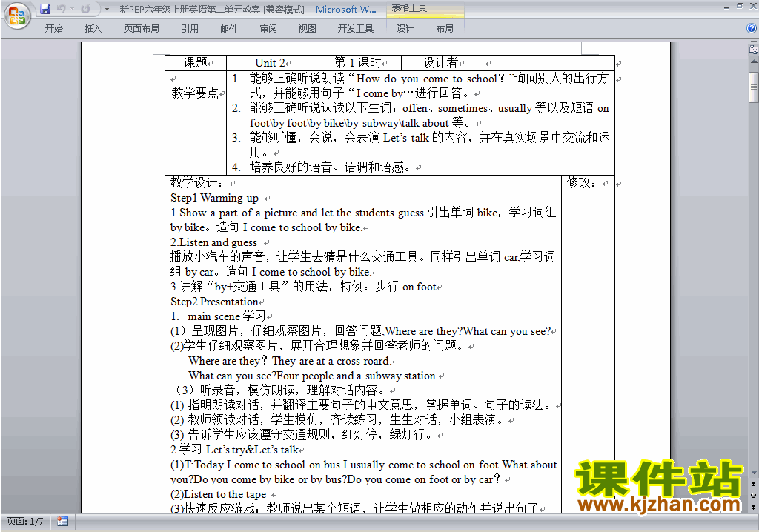Click the ruler toggle icon above scrollbar
This screenshot has height=532, width=759.
click(753, 49)
